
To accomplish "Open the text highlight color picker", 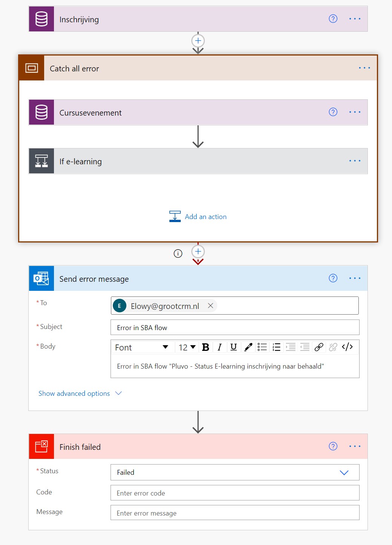I will click(x=248, y=347).
